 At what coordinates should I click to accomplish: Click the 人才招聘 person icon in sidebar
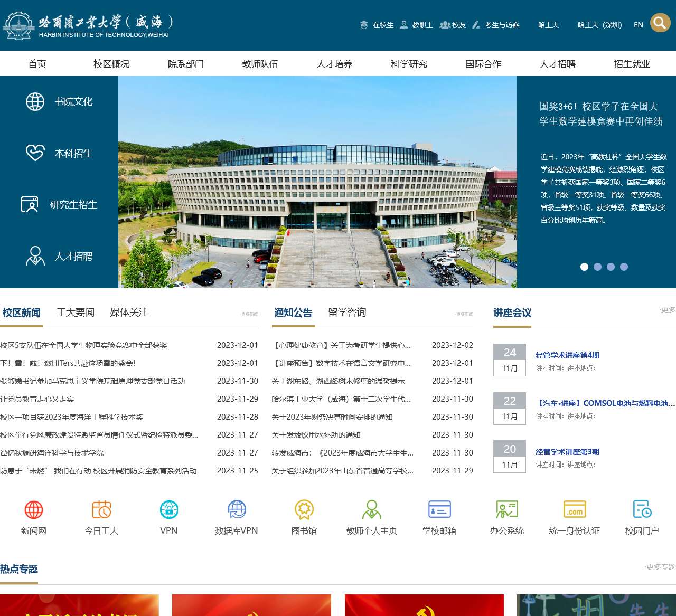point(35,256)
